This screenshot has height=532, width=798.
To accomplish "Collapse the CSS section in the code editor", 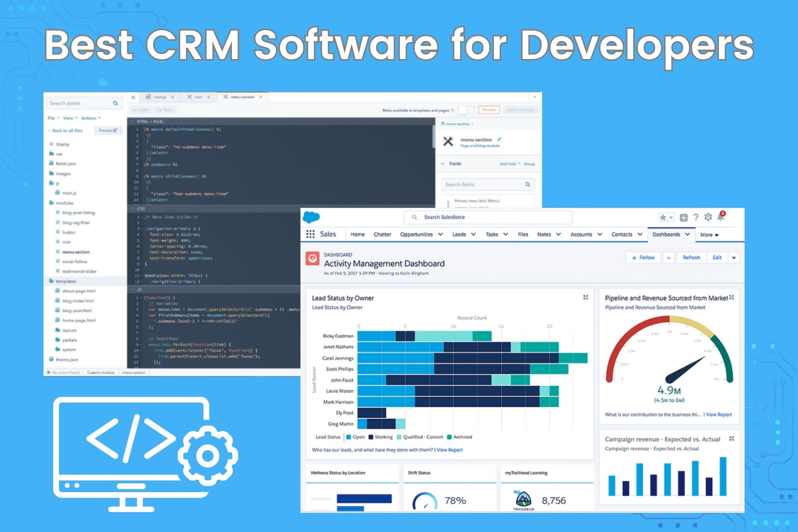I will tap(133, 209).
